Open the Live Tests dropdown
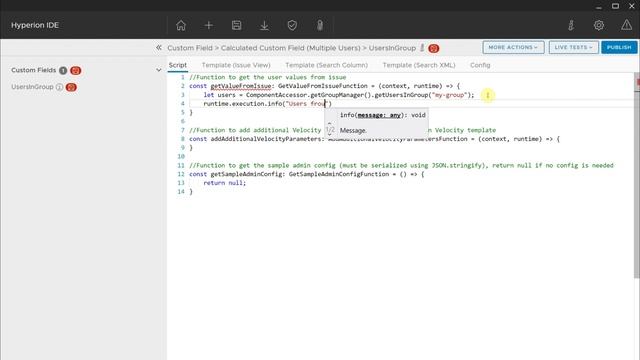The image size is (640, 360). (x=573, y=47)
